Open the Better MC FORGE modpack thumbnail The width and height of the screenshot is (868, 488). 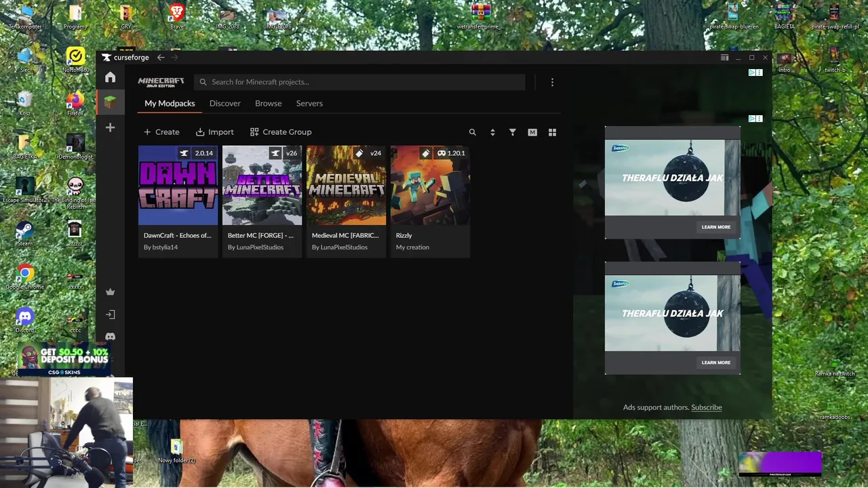[x=262, y=185]
